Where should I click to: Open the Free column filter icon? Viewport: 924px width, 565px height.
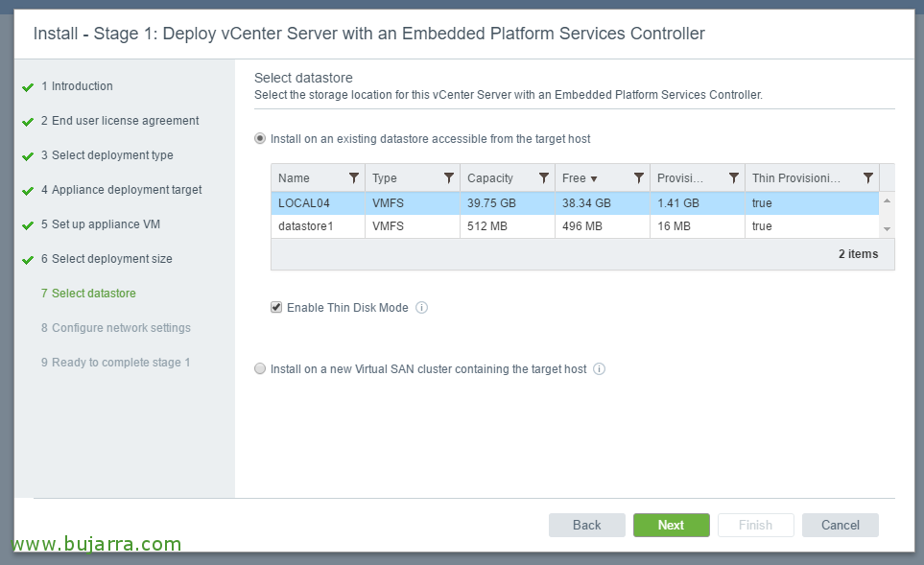pos(638,177)
